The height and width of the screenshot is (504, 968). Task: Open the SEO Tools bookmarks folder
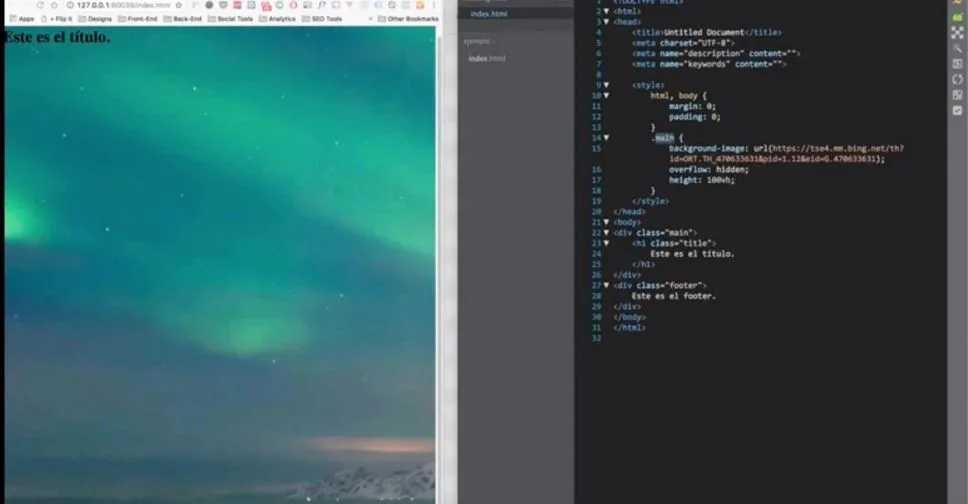(x=322, y=19)
